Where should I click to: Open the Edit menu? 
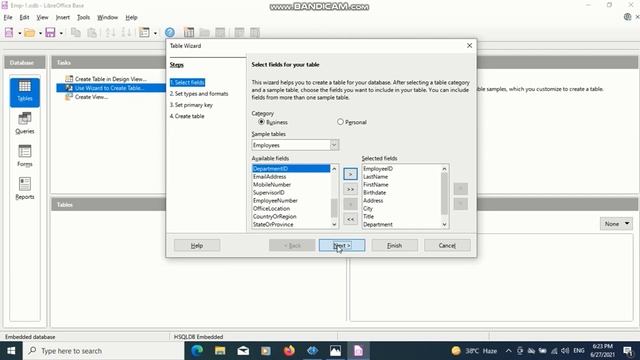(24, 18)
